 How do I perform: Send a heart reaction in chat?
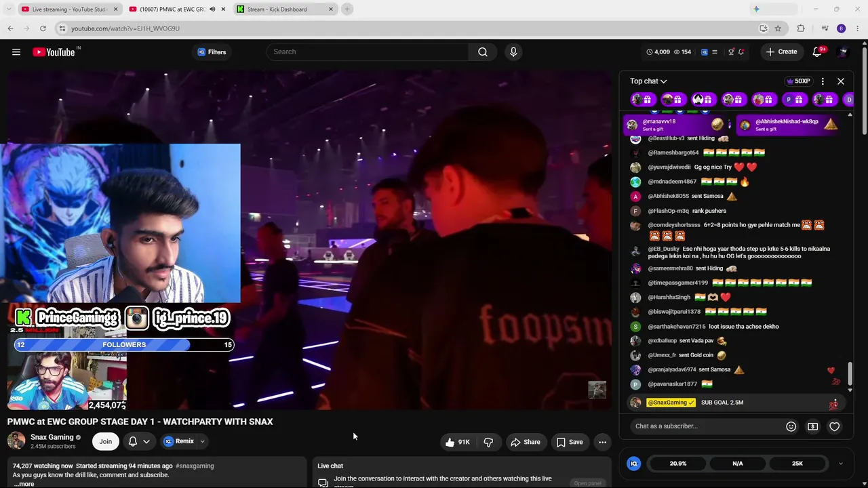pyautogui.click(x=835, y=426)
